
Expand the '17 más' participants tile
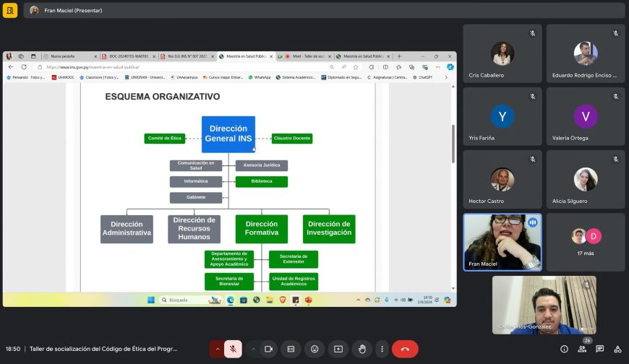(x=586, y=242)
